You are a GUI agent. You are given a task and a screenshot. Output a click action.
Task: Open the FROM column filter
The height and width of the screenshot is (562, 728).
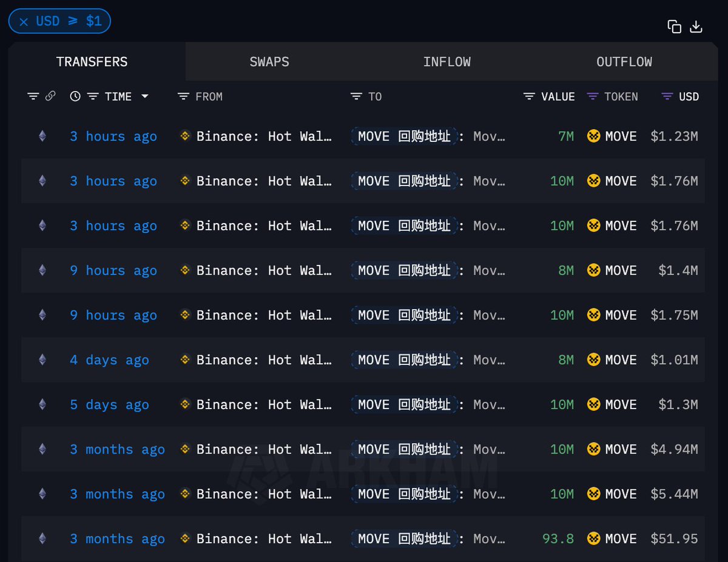[183, 96]
